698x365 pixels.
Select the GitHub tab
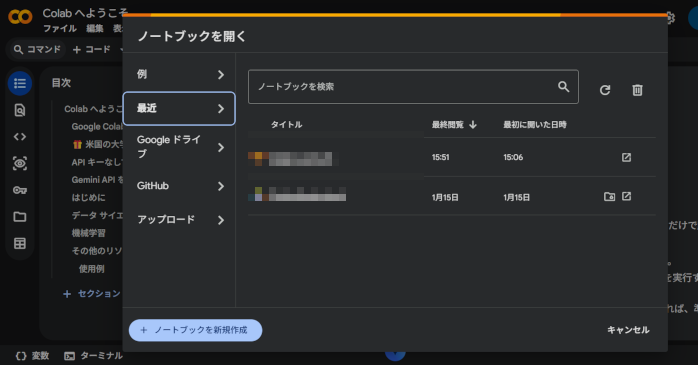click(x=179, y=186)
